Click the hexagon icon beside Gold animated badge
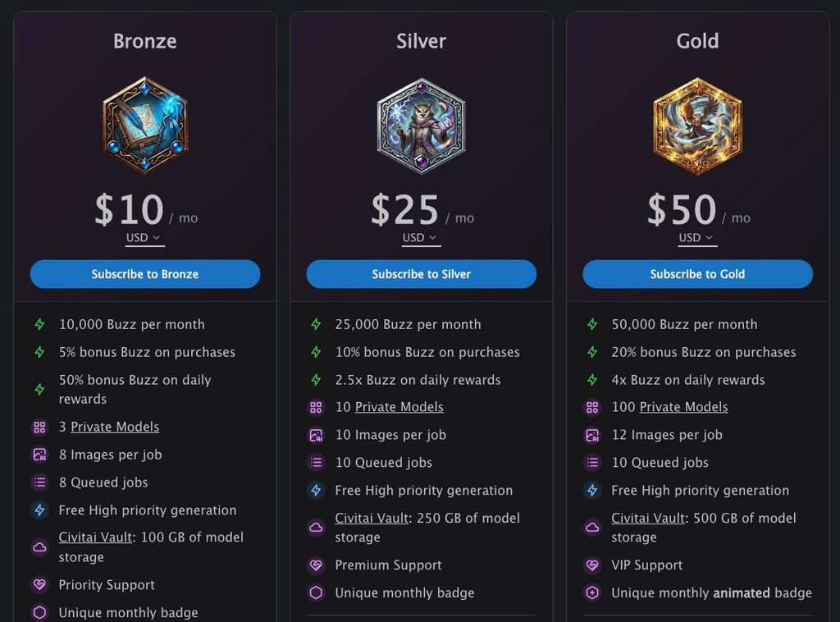The width and height of the screenshot is (840, 622). click(592, 592)
